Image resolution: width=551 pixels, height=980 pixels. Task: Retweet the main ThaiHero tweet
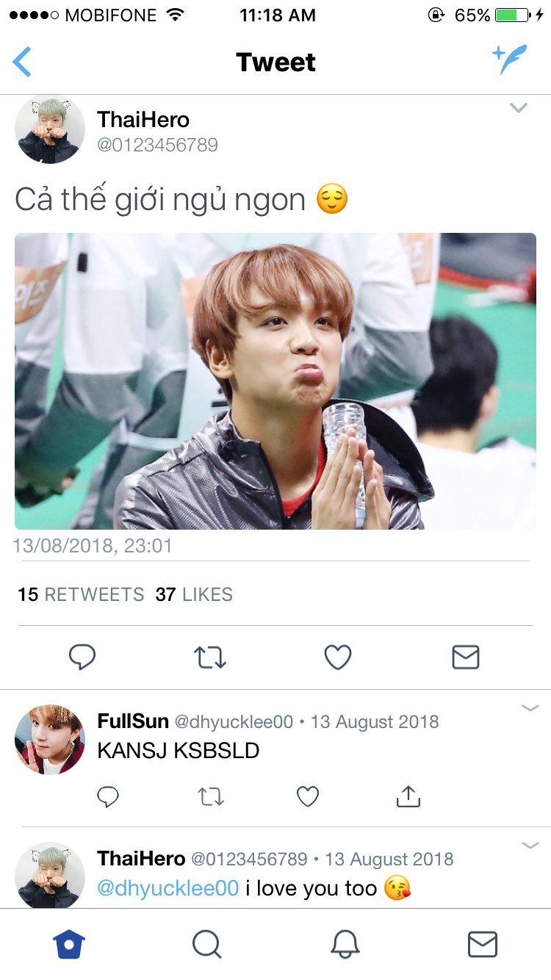pyautogui.click(x=210, y=657)
